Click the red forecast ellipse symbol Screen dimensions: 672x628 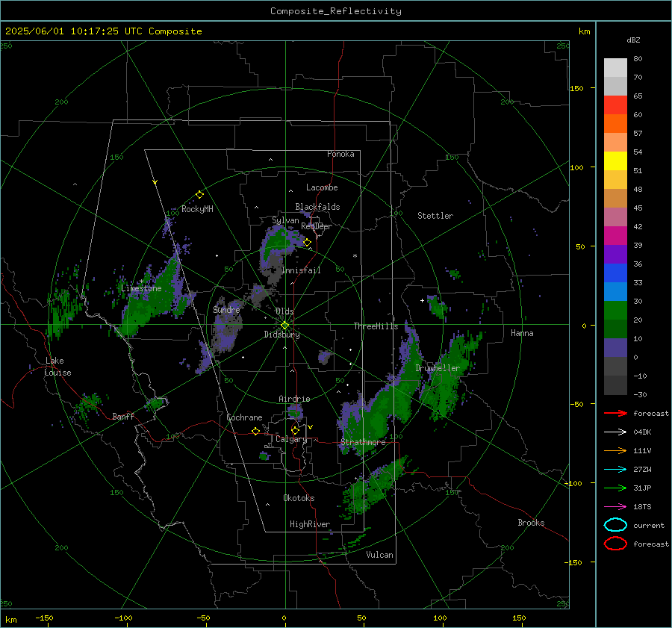coord(615,544)
